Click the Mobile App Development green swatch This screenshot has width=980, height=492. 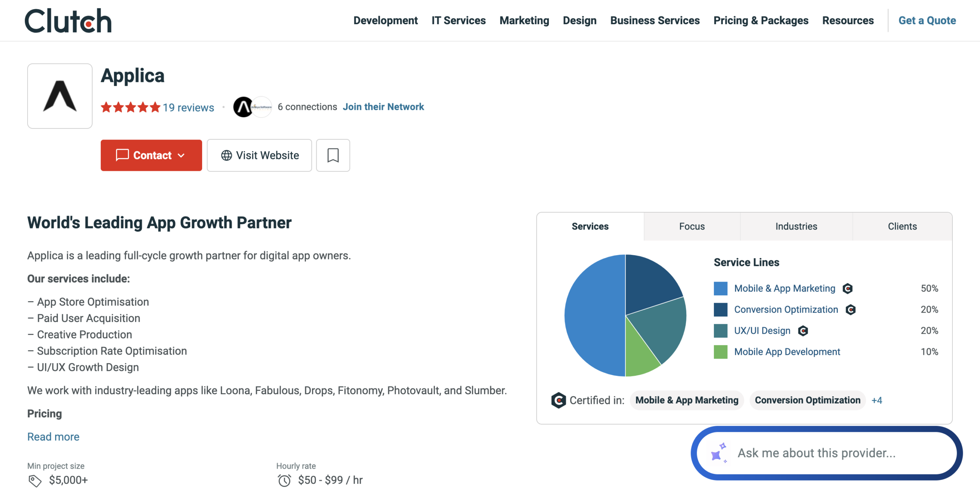(x=720, y=351)
